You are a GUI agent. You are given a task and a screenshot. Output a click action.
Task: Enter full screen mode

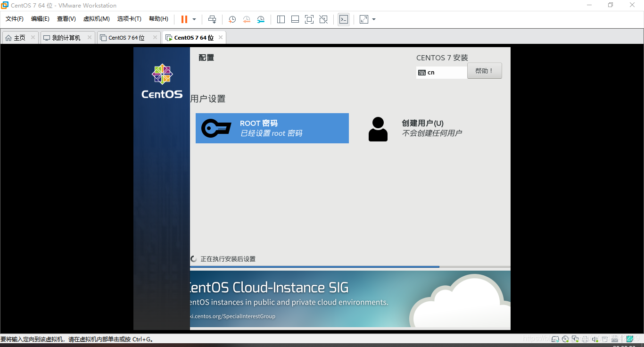point(309,19)
